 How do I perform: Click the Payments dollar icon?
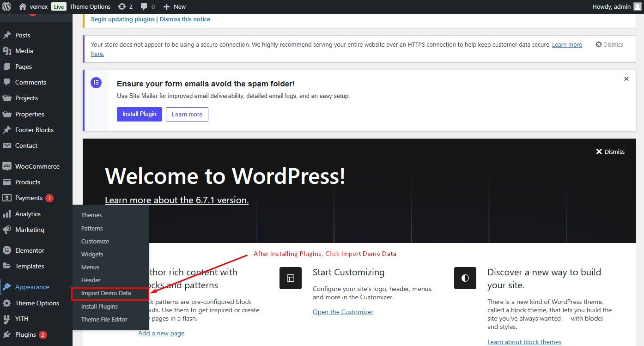pyautogui.click(x=7, y=198)
